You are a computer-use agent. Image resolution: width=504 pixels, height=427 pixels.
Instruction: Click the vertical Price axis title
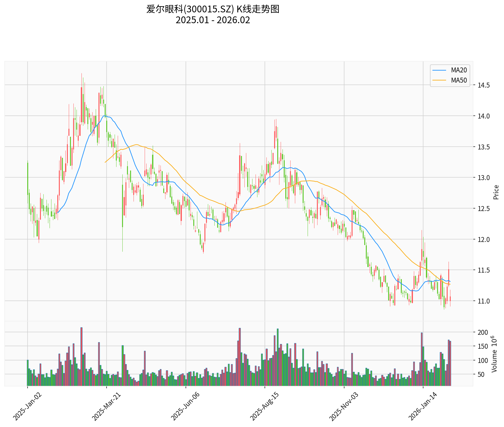click(496, 192)
